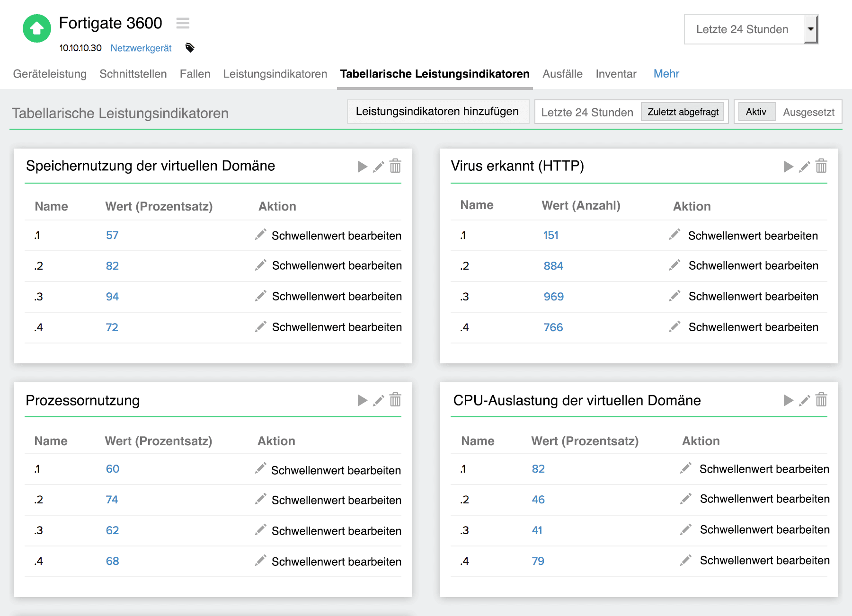Open the Netzwerkgerät link

tap(141, 48)
